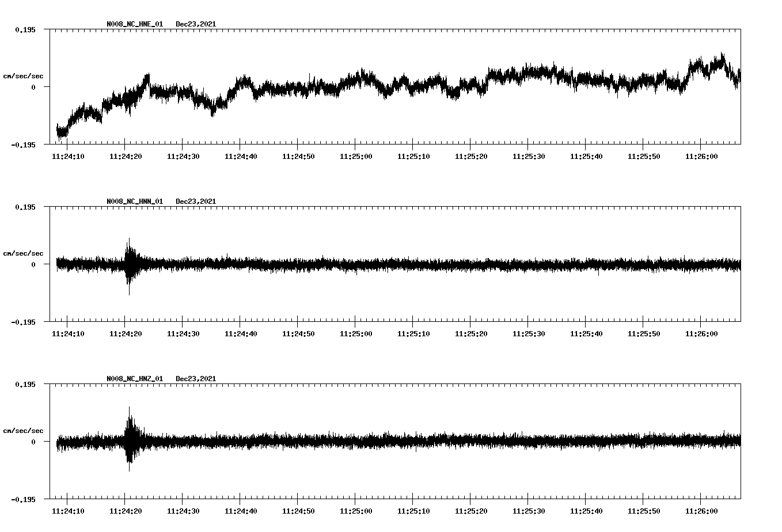Viewport: 782px width, 532px height.
Task: Click the 11:25:30 tick label under HNZ plot
Action: coord(529,511)
